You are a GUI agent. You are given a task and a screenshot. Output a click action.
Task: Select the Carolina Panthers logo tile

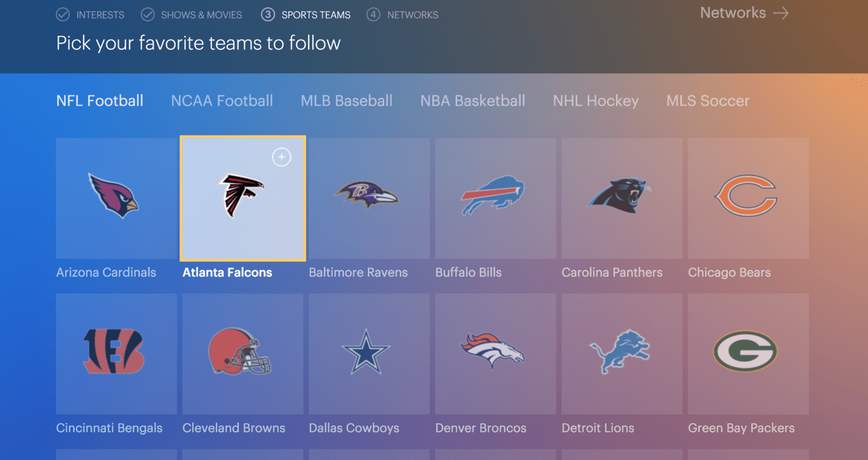coord(622,198)
